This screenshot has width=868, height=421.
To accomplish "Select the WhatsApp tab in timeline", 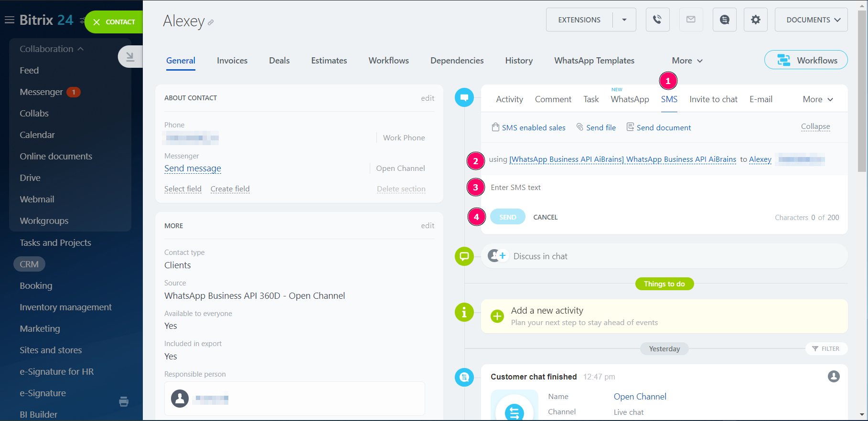I will (630, 99).
